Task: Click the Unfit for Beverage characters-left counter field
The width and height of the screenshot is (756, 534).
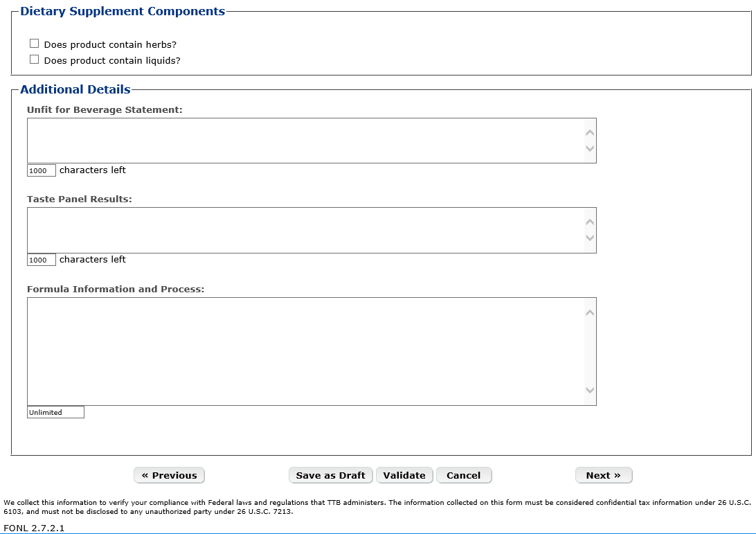Action: [x=42, y=170]
